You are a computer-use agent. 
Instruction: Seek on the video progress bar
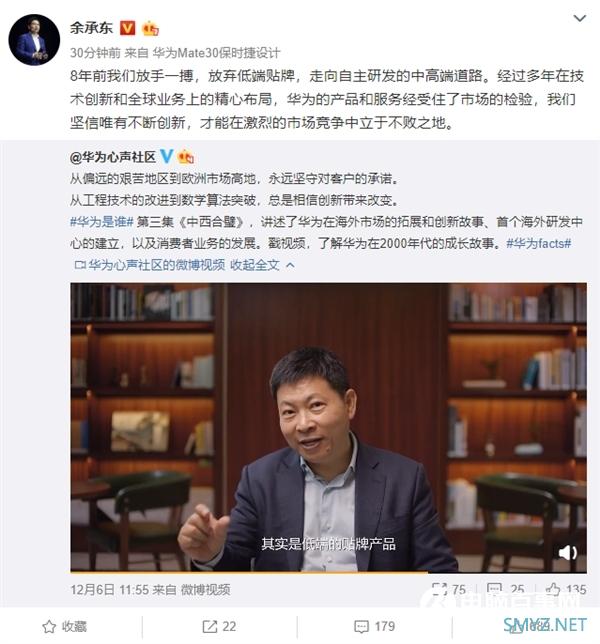click(328, 572)
